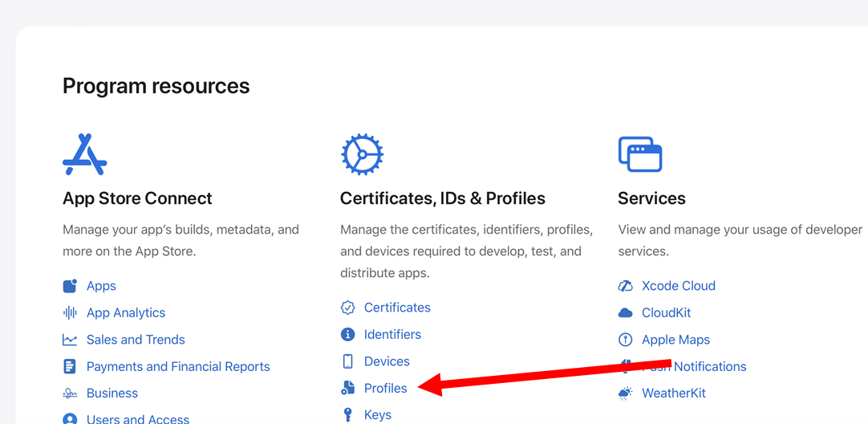This screenshot has width=868, height=424.
Task: Click the Certificates gear logo icon
Action: [x=362, y=155]
